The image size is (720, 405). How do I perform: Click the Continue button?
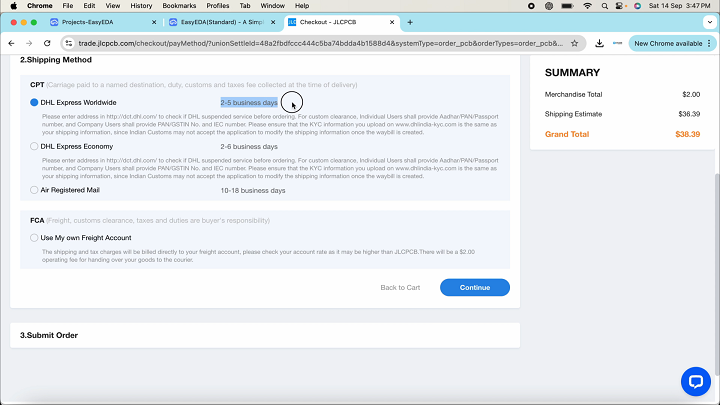click(475, 287)
